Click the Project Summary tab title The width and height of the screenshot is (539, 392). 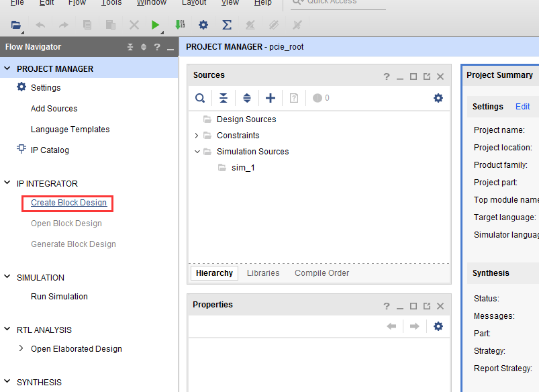(x=499, y=75)
